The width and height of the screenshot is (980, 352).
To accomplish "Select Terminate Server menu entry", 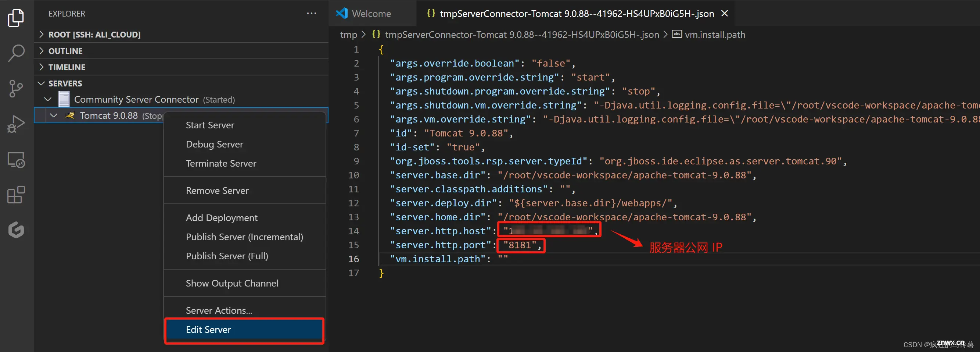I will (245, 163).
